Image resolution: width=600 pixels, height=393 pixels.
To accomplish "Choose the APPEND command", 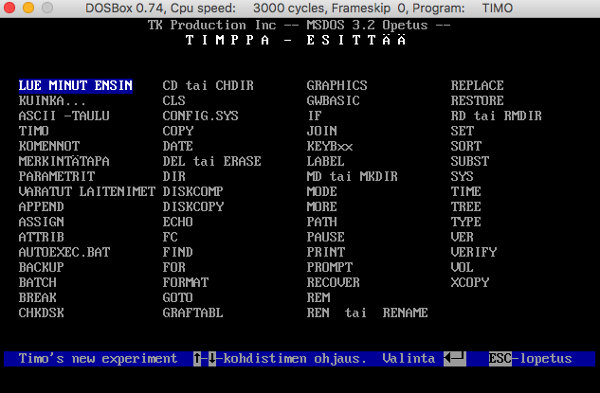I will coord(41,207).
